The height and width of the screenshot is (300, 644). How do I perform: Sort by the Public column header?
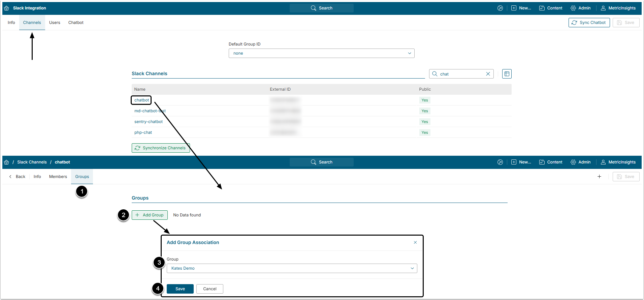click(x=425, y=89)
